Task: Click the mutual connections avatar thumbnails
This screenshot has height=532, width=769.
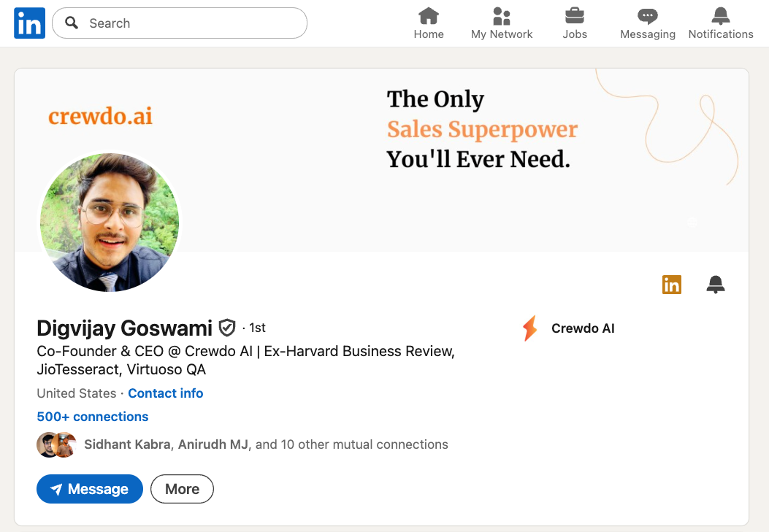Action: [x=56, y=445]
